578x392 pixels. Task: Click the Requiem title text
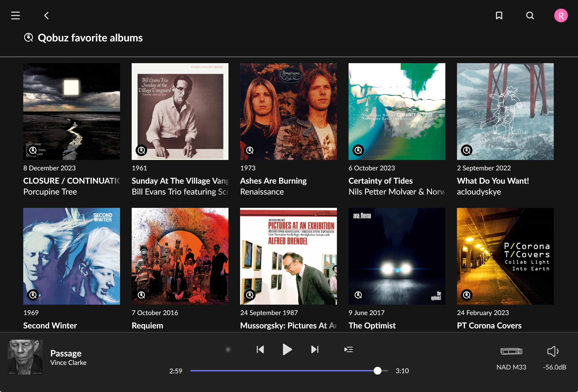(147, 325)
